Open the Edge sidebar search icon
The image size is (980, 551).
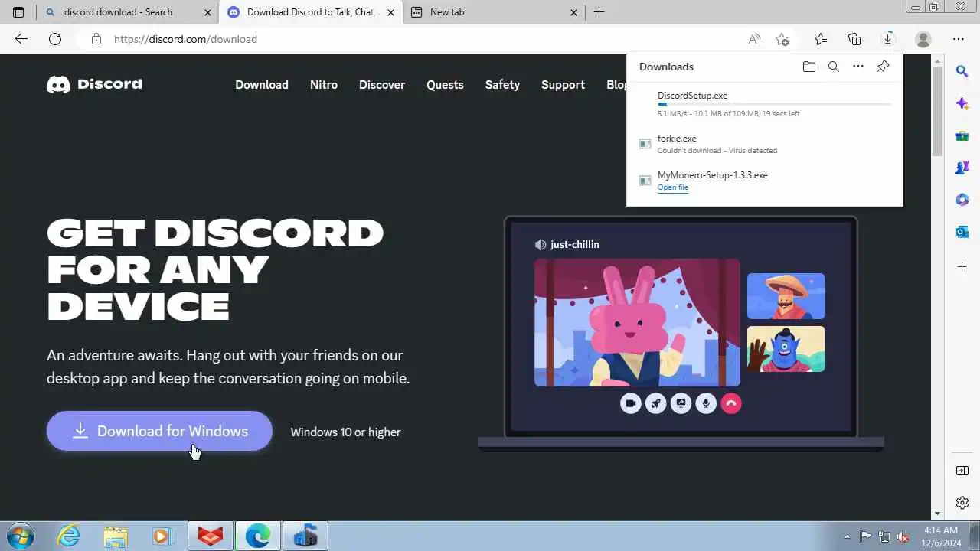coord(962,71)
